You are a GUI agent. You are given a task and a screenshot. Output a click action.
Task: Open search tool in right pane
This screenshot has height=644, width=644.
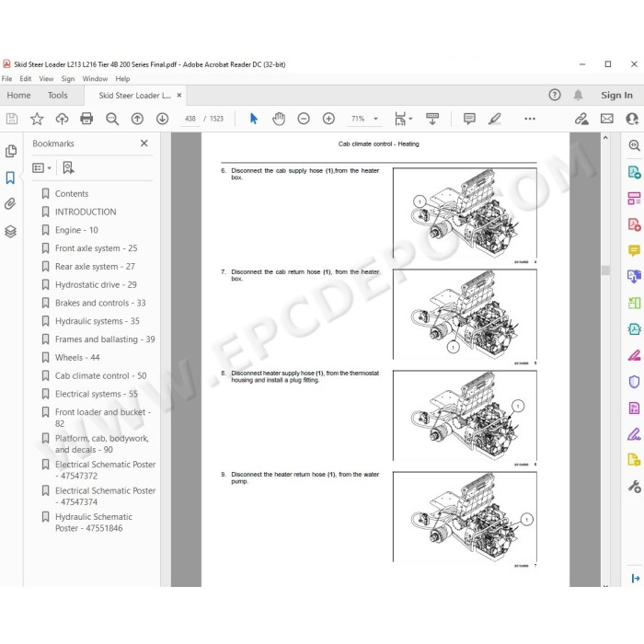pos(634,145)
